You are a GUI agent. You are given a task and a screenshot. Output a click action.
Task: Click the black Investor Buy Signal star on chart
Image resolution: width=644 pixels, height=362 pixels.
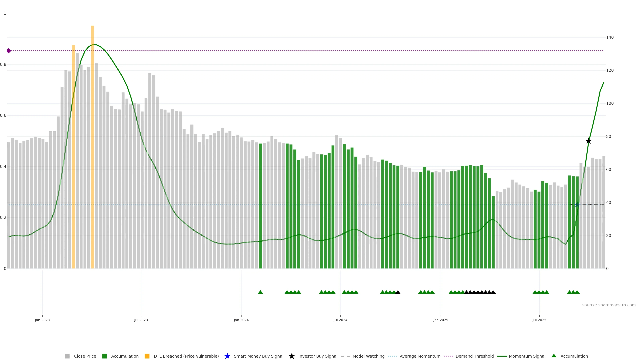[588, 141]
